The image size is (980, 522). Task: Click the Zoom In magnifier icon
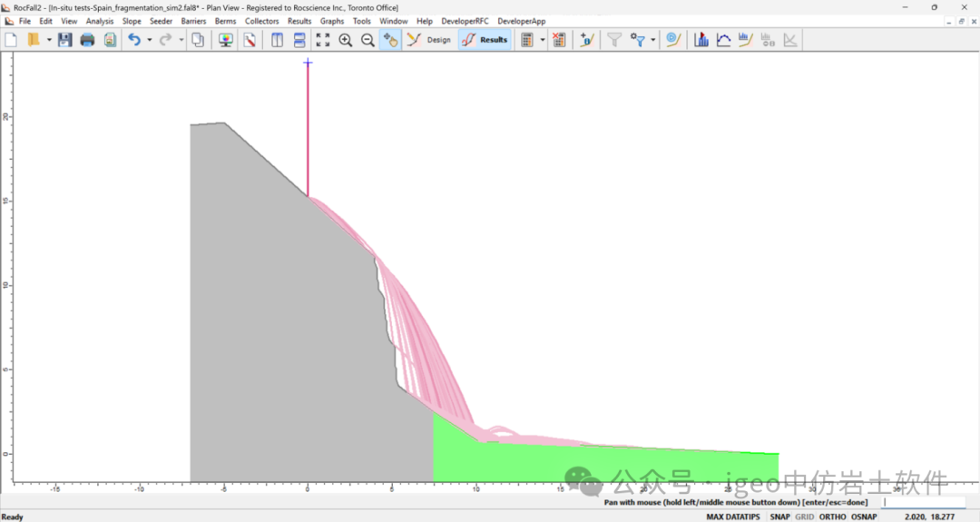(345, 40)
